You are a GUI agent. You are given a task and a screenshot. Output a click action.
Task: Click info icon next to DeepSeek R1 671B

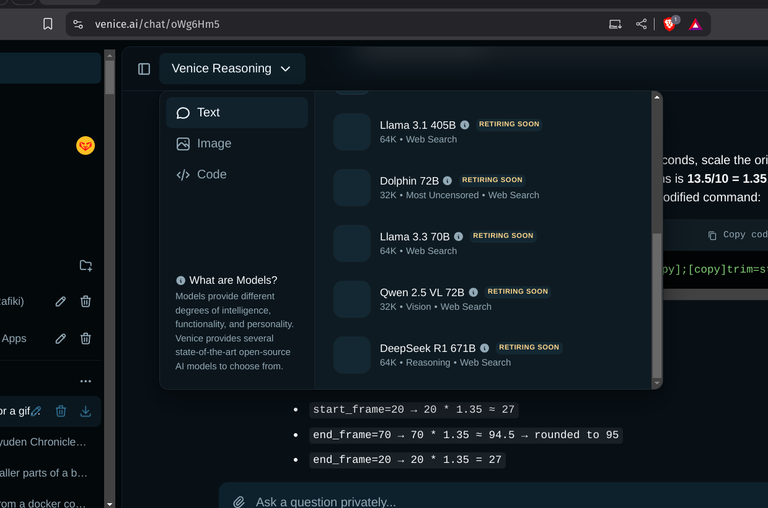coord(484,348)
